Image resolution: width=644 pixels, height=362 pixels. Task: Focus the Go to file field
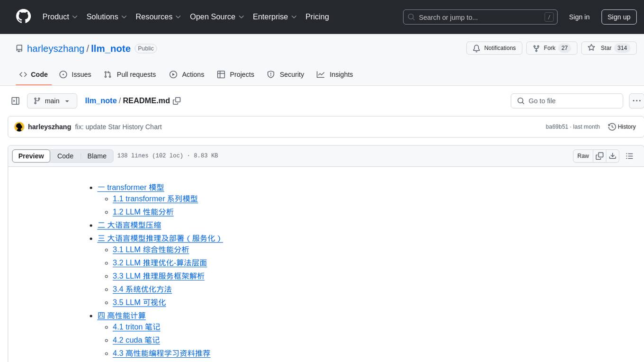point(567,101)
